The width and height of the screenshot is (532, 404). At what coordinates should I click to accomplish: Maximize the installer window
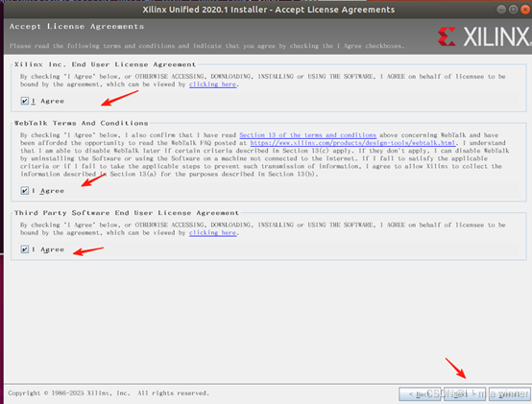tap(514, 10)
